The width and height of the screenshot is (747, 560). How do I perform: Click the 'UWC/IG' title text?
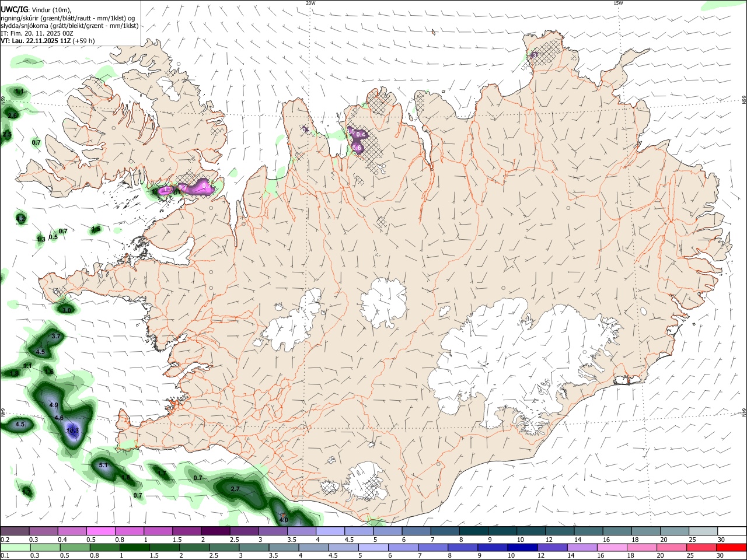click(14, 9)
